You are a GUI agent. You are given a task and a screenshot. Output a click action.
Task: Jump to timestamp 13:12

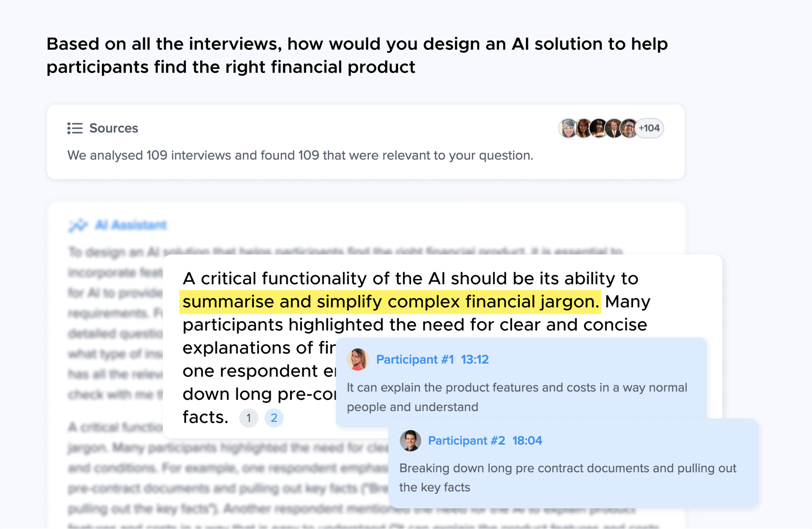pyautogui.click(x=475, y=360)
